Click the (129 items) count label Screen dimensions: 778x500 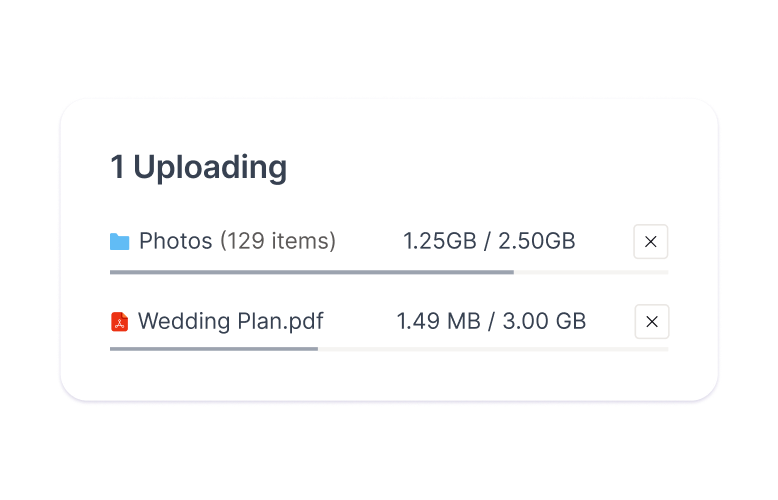coord(278,241)
